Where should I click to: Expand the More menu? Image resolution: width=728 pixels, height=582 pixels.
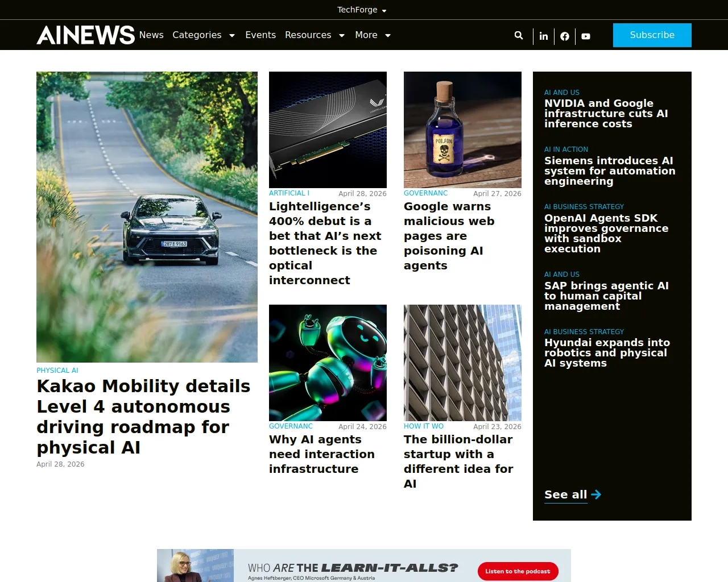pos(373,35)
